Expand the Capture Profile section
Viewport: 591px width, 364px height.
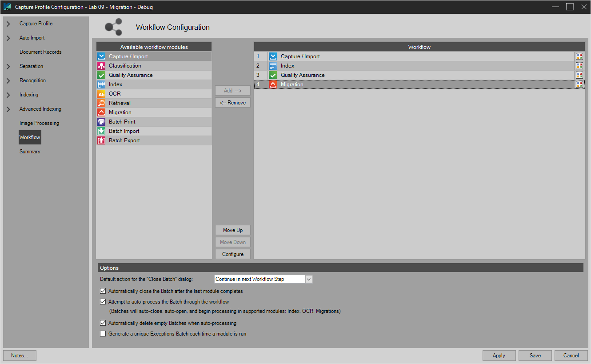[8, 24]
